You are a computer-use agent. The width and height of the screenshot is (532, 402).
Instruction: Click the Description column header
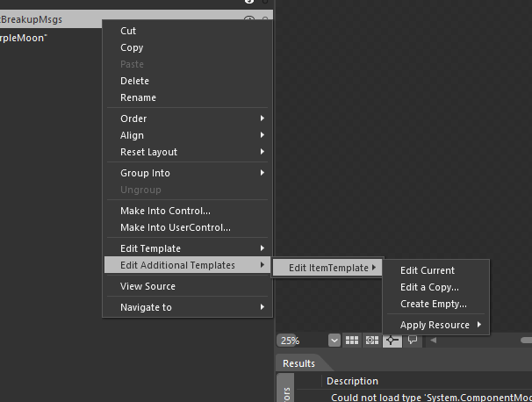[352, 381]
